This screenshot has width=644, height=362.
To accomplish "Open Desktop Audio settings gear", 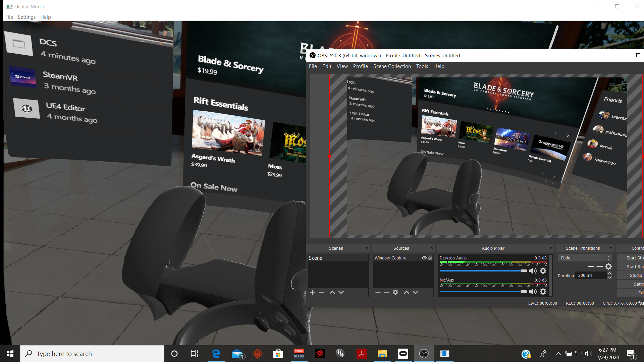I will pos(543,271).
